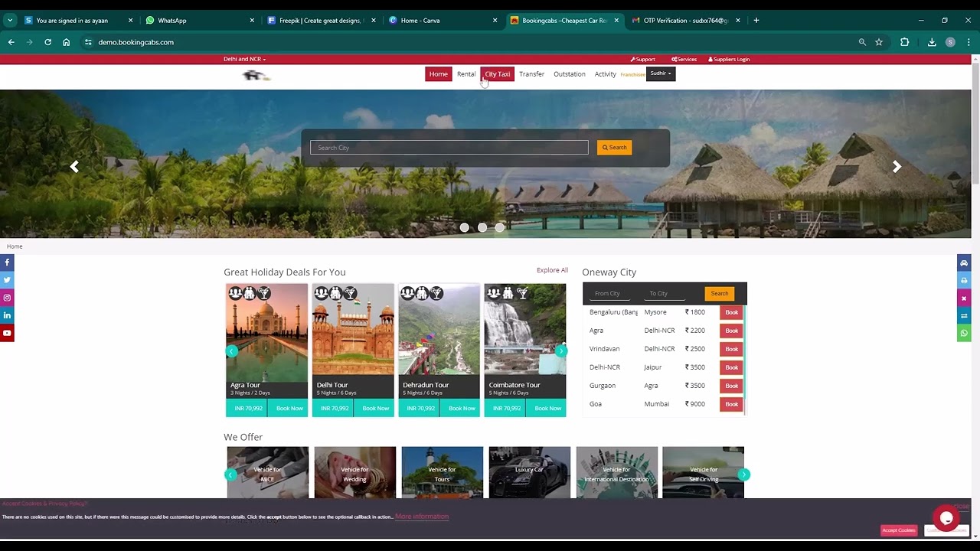Image resolution: width=980 pixels, height=551 pixels.
Task: Open browser downloads icon
Action: (932, 42)
